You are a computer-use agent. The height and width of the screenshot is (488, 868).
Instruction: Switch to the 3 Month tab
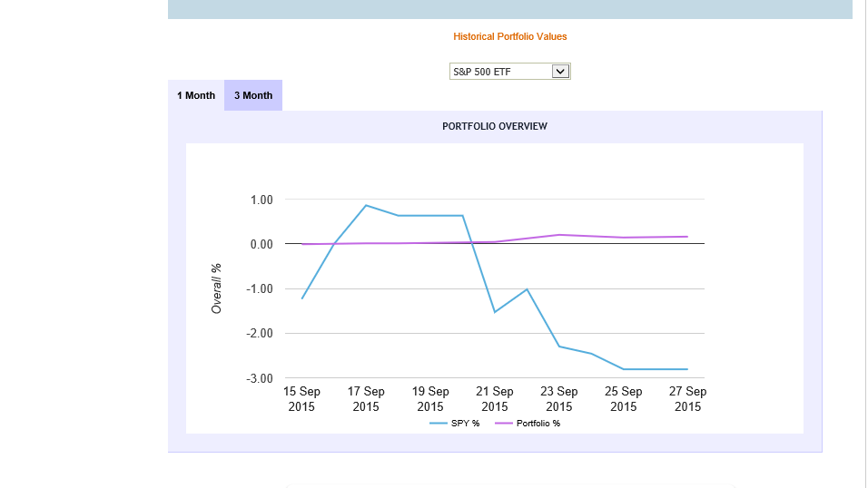[x=253, y=95]
